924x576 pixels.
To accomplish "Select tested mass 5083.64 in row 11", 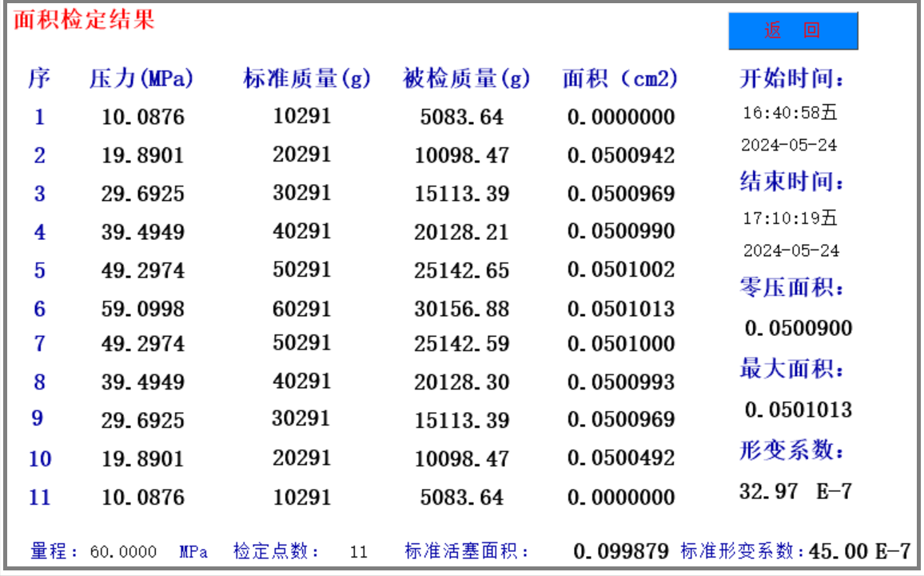I will point(462,497).
